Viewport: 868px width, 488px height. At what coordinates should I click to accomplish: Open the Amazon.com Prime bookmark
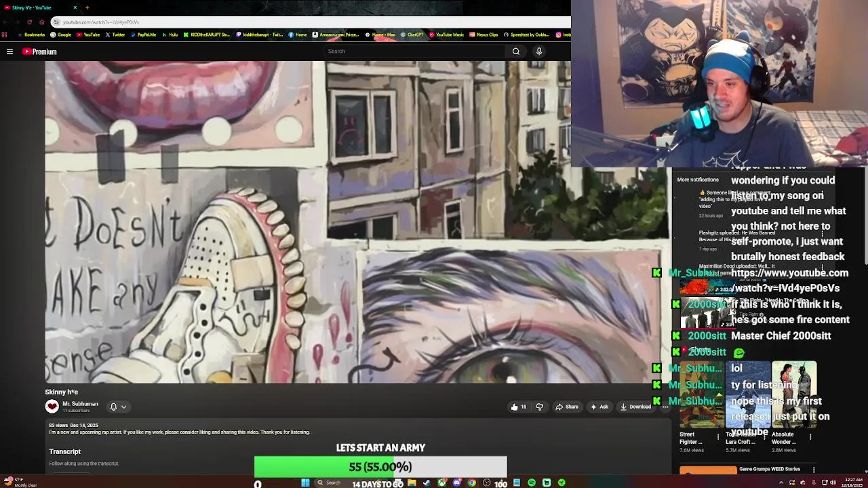pyautogui.click(x=336, y=35)
